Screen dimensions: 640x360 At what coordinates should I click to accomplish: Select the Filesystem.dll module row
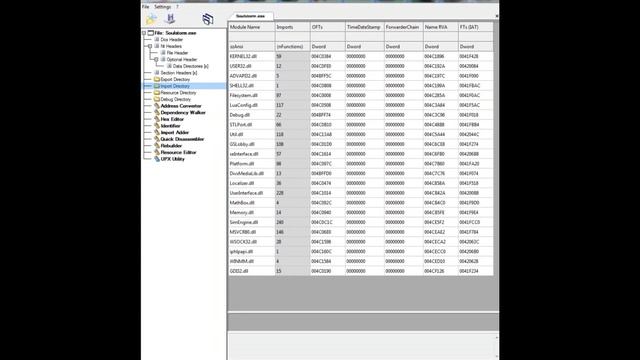click(360, 96)
